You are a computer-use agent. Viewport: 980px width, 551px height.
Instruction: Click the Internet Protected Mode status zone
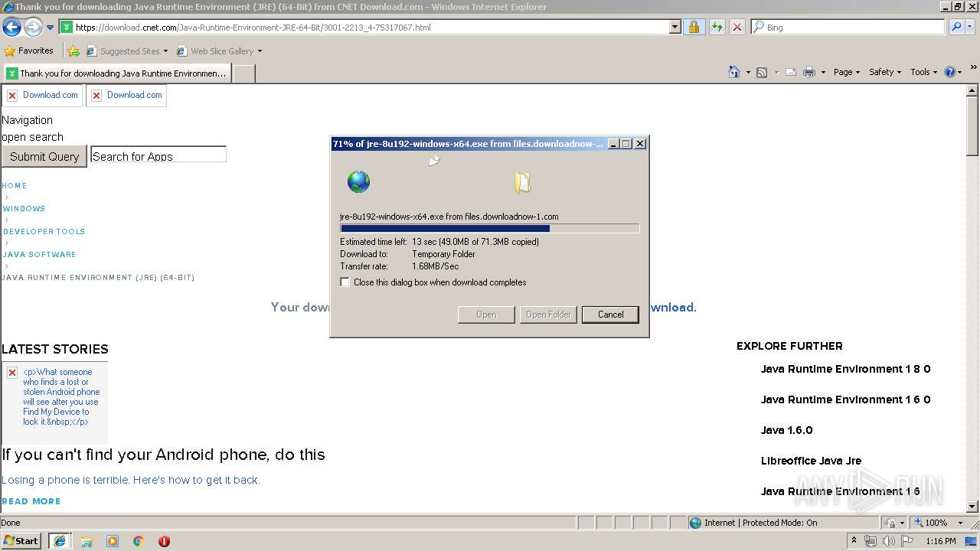(x=783, y=523)
